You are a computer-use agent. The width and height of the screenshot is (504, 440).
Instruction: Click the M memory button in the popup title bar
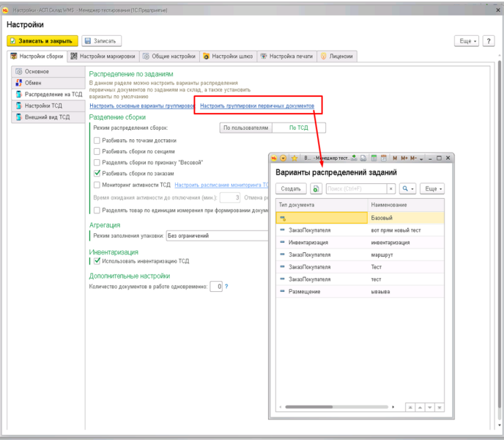pyautogui.click(x=395, y=158)
